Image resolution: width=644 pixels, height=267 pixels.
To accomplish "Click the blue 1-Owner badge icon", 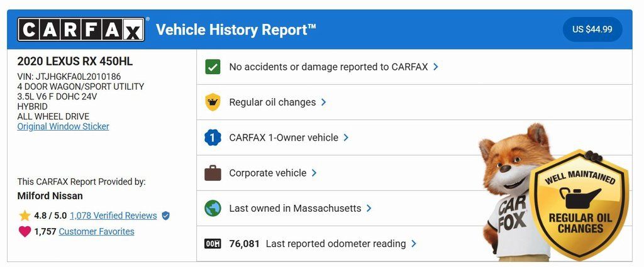I will pos(213,138).
